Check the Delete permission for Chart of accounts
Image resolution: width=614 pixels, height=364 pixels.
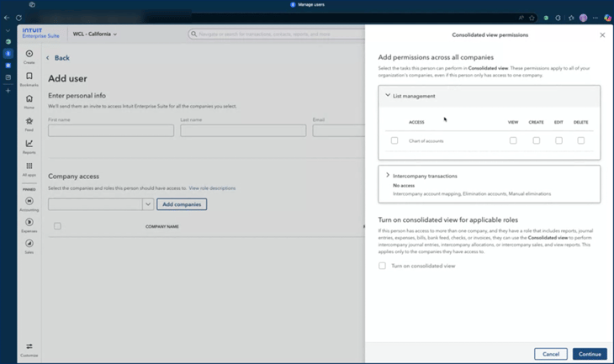coord(580,140)
